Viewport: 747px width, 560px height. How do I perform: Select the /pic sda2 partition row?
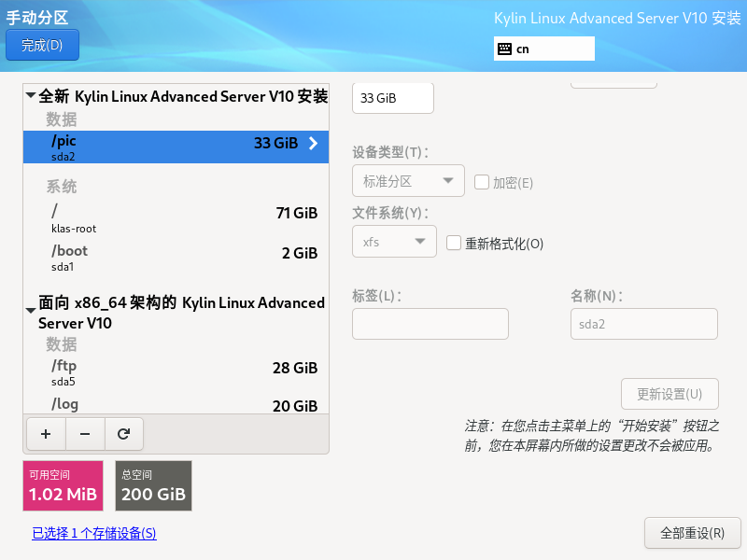tap(176, 147)
